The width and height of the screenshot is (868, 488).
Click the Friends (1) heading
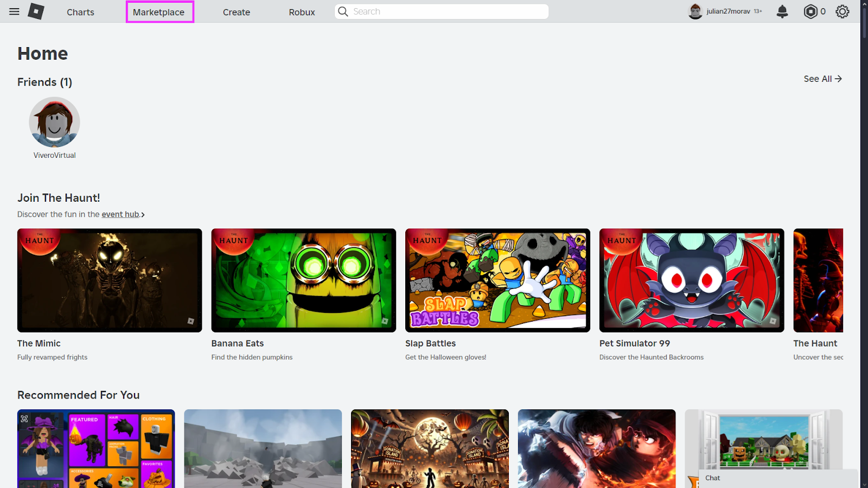pyautogui.click(x=45, y=82)
